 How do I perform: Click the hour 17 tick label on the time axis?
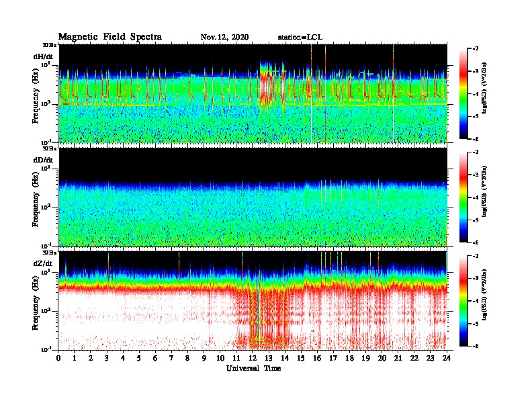(x=333, y=359)
